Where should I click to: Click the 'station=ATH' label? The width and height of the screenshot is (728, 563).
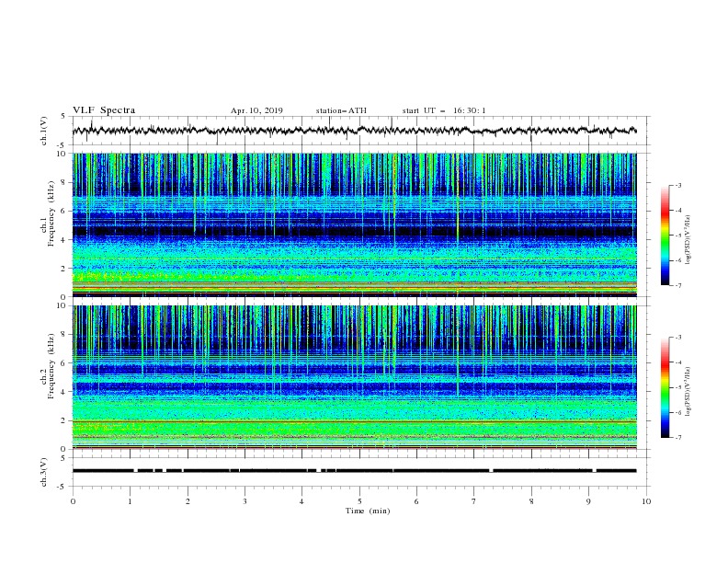coord(341,110)
